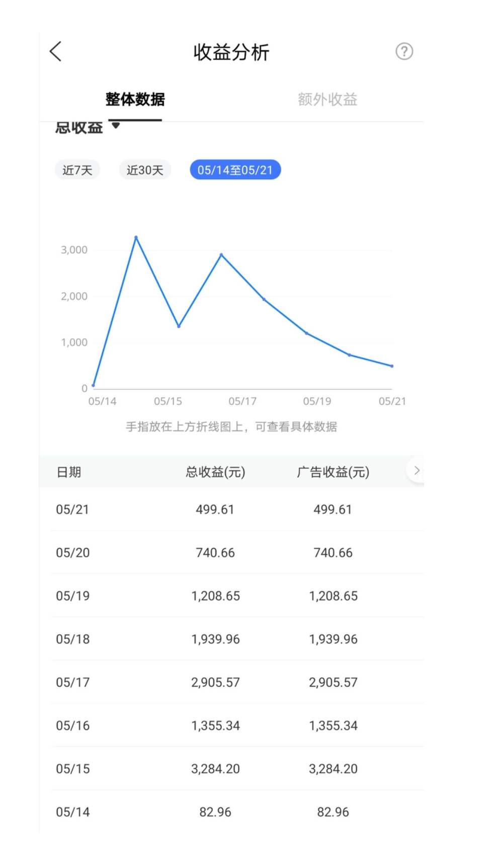Select the 05/19 date cell
The height and width of the screenshot is (868, 497).
pyautogui.click(x=72, y=596)
